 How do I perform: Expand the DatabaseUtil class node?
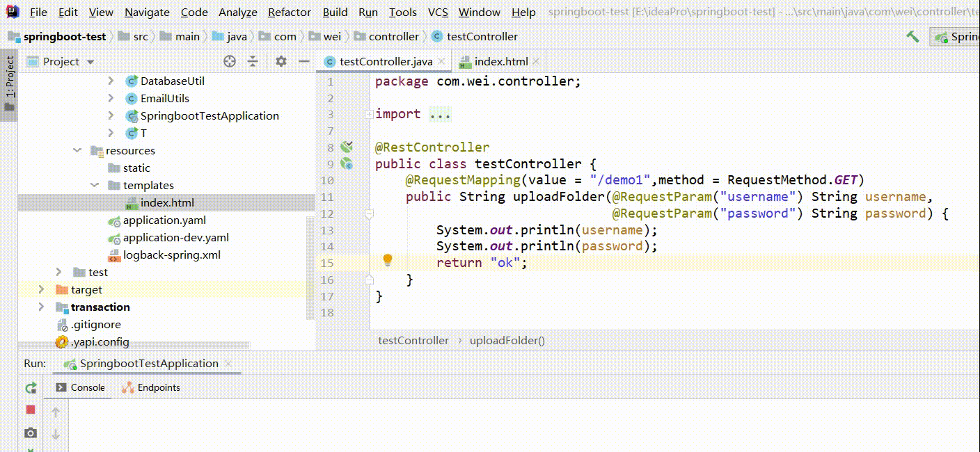click(x=111, y=81)
